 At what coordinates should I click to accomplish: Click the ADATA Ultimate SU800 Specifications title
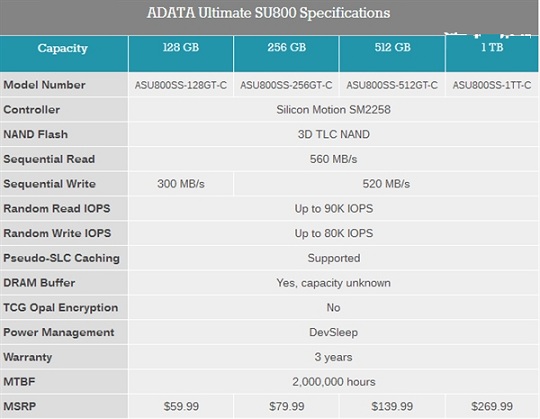(x=268, y=13)
